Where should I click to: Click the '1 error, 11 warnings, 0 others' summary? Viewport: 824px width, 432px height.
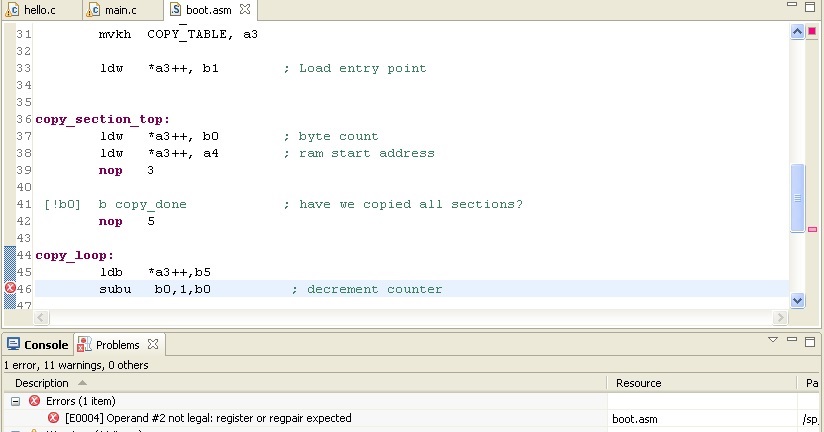76,365
